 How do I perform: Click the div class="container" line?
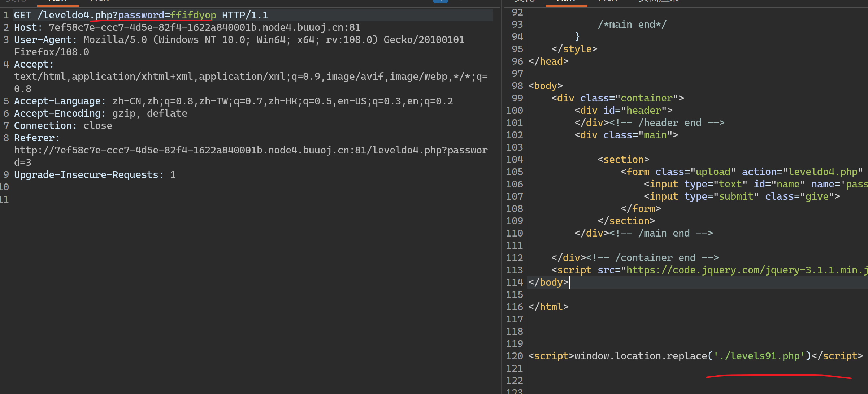[617, 98]
